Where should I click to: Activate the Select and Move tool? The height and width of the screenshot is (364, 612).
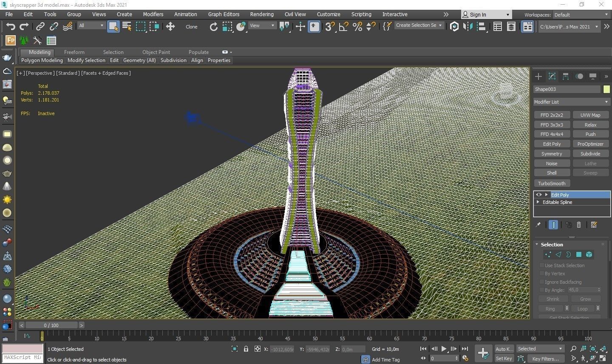170,27
